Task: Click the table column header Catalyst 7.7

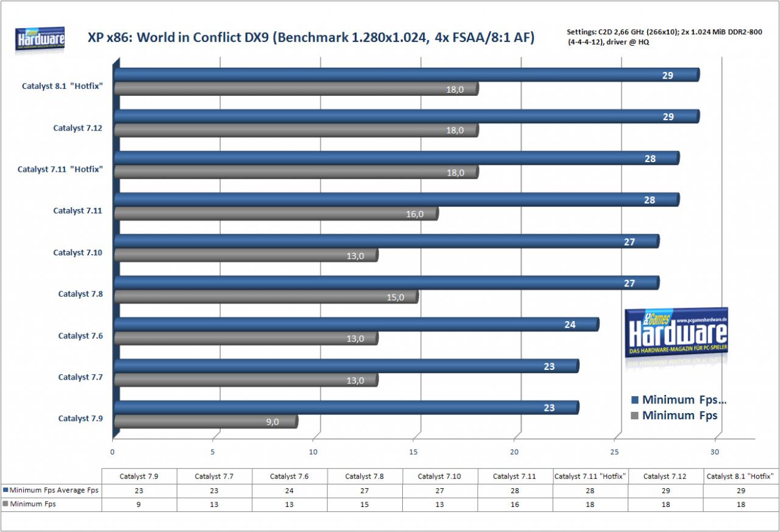Action: (214, 476)
